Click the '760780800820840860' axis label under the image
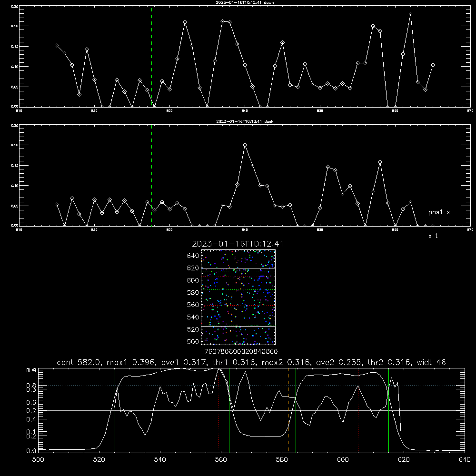This screenshot has height=476, width=476. click(x=241, y=351)
